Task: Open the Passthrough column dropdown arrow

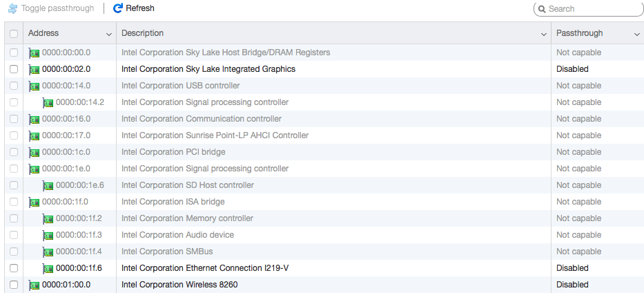Action: point(637,34)
